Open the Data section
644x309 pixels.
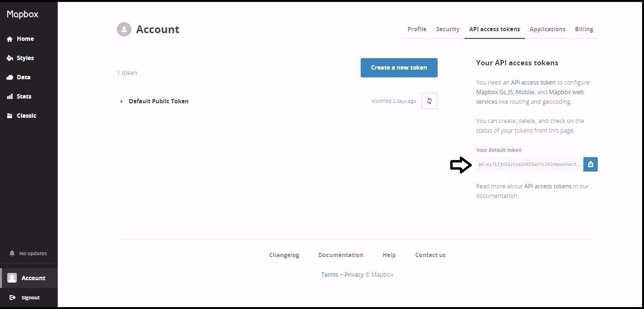(24, 77)
